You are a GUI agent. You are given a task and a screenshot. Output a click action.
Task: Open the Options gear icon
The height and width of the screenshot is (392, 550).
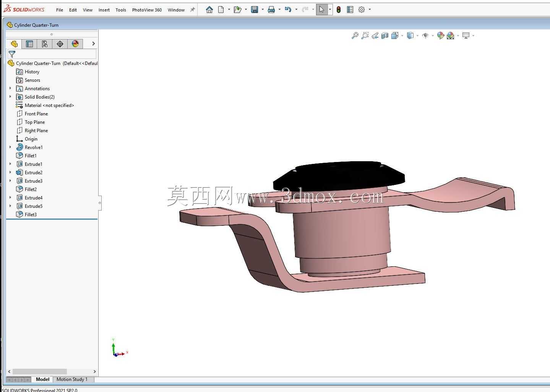(362, 10)
